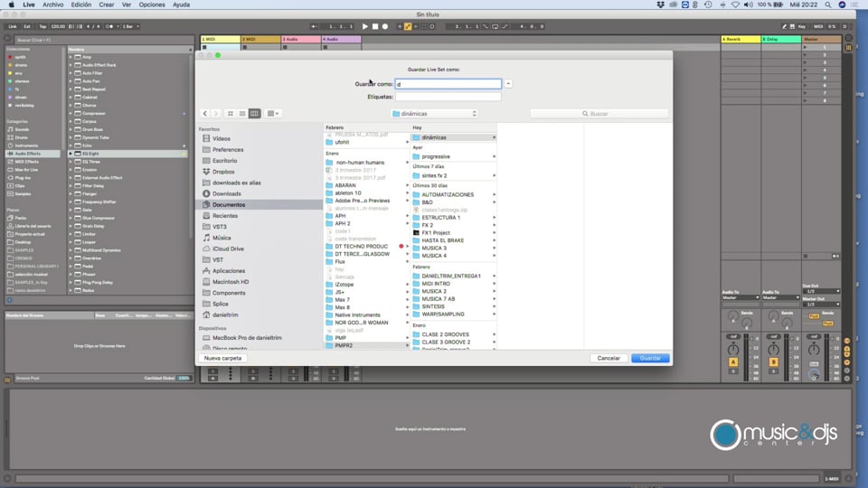Collapse the save dialog with the chevron

click(508, 83)
